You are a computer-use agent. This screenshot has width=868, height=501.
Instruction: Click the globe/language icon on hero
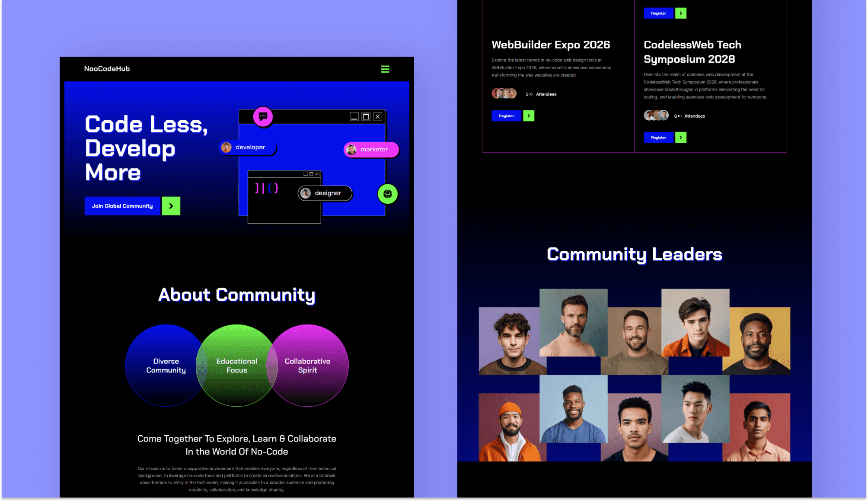pos(388,193)
